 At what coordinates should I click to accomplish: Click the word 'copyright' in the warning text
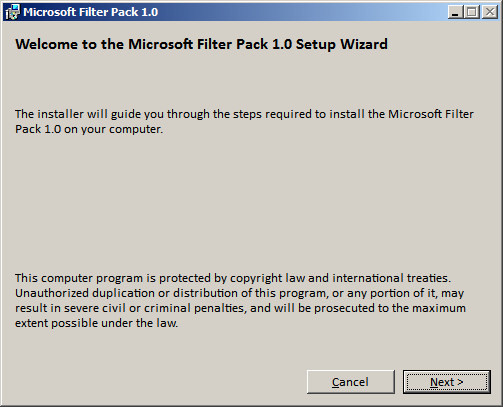click(x=256, y=278)
